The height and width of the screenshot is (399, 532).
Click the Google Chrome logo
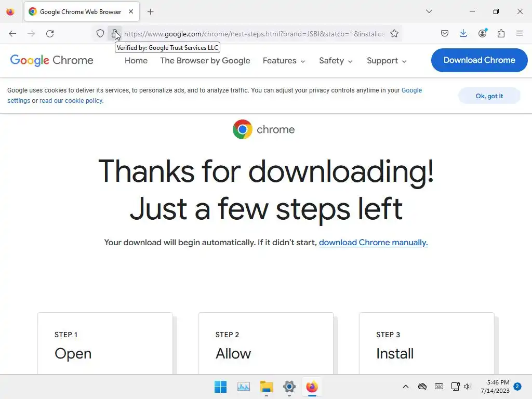click(x=51, y=60)
